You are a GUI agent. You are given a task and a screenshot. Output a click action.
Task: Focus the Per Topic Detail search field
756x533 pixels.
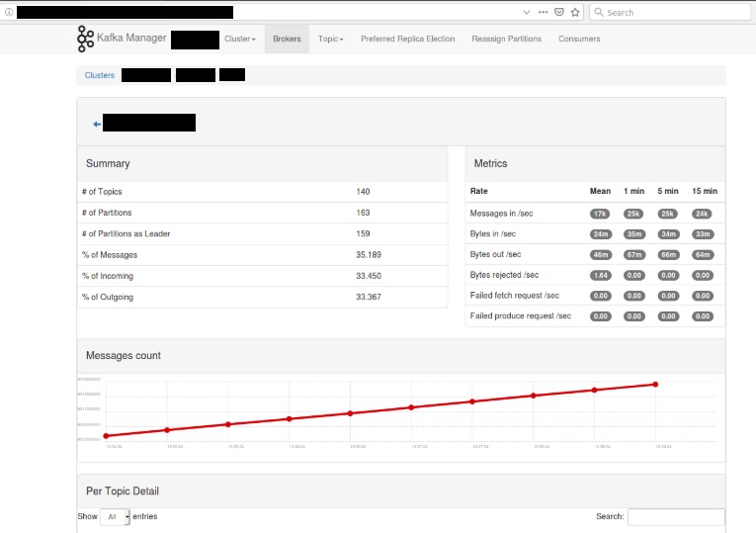(x=675, y=517)
